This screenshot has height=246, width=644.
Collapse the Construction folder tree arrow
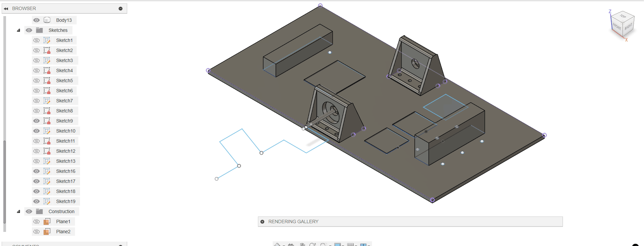(x=18, y=211)
